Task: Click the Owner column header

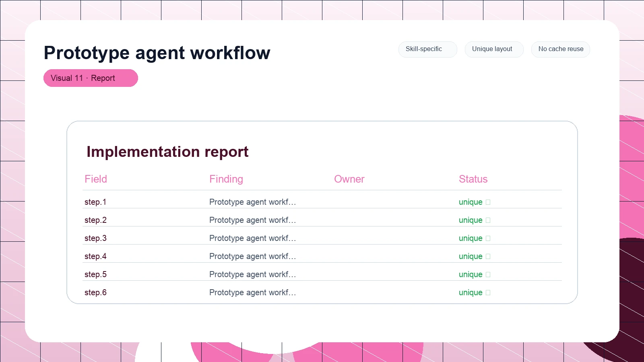Action: tap(349, 179)
